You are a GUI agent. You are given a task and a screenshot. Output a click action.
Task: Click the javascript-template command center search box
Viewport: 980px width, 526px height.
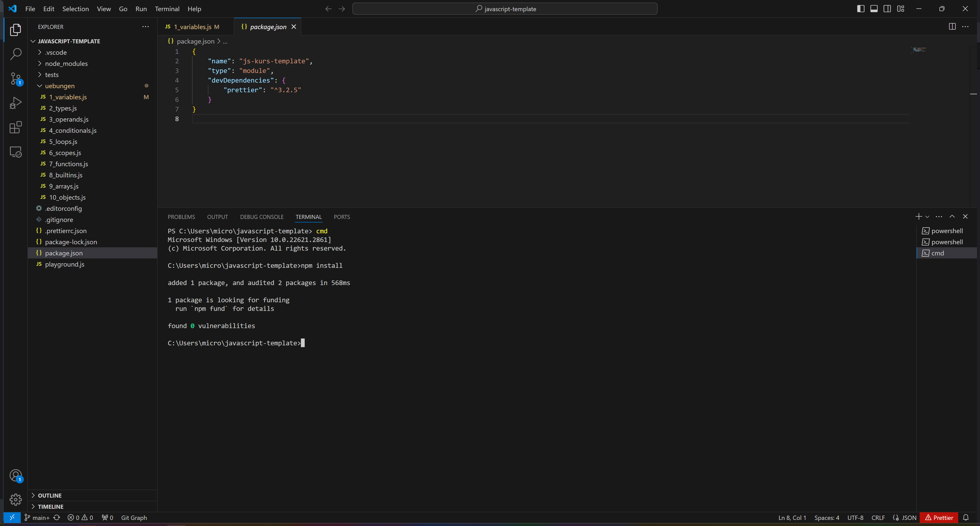[504, 9]
